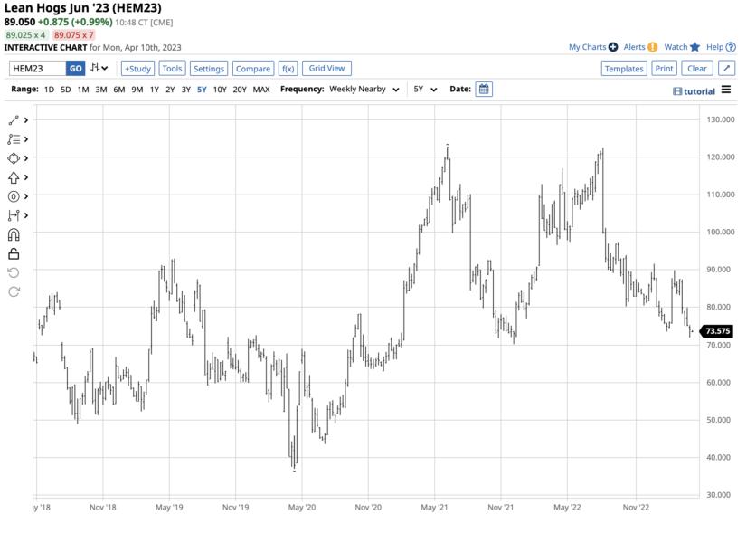Select the 3Y range
The height and width of the screenshot is (543, 756).
(186, 90)
